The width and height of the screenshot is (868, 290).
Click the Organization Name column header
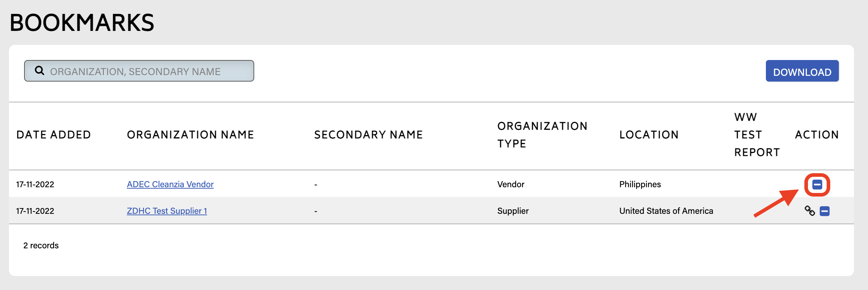coord(190,135)
